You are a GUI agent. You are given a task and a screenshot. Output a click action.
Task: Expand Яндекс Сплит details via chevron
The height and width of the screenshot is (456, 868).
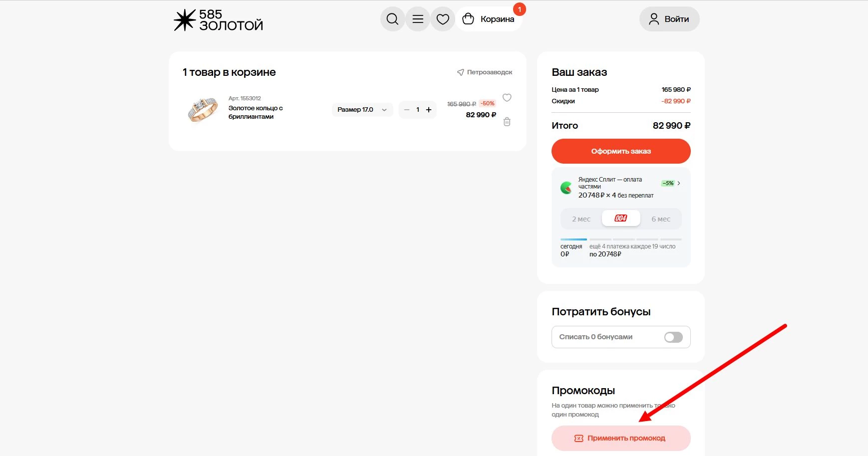[x=679, y=183]
